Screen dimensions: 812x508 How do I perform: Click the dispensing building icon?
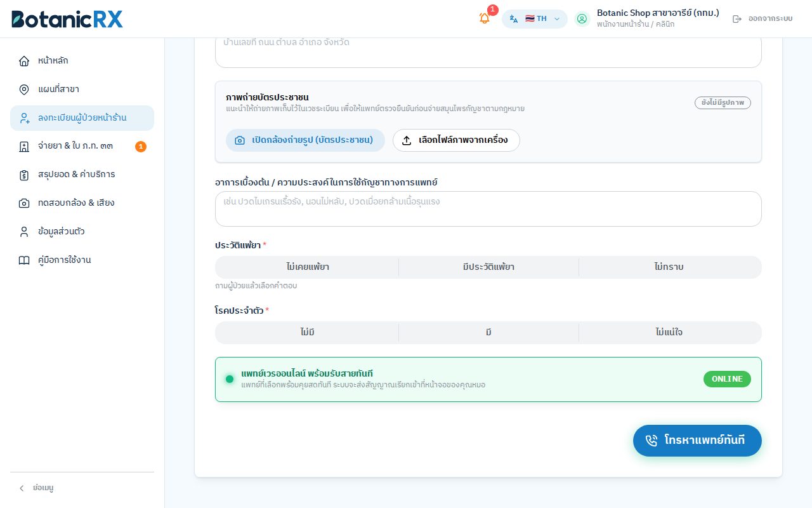(24, 147)
